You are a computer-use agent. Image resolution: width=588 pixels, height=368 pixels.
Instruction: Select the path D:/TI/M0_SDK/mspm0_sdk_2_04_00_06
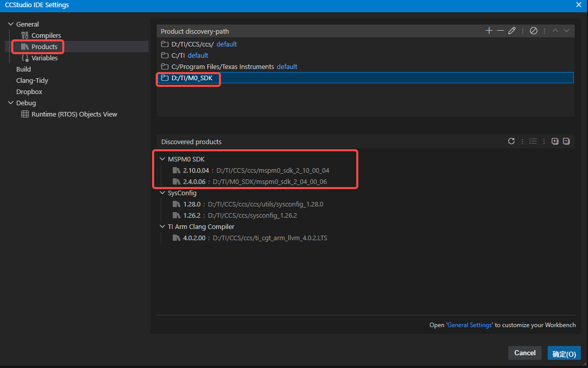(x=269, y=182)
